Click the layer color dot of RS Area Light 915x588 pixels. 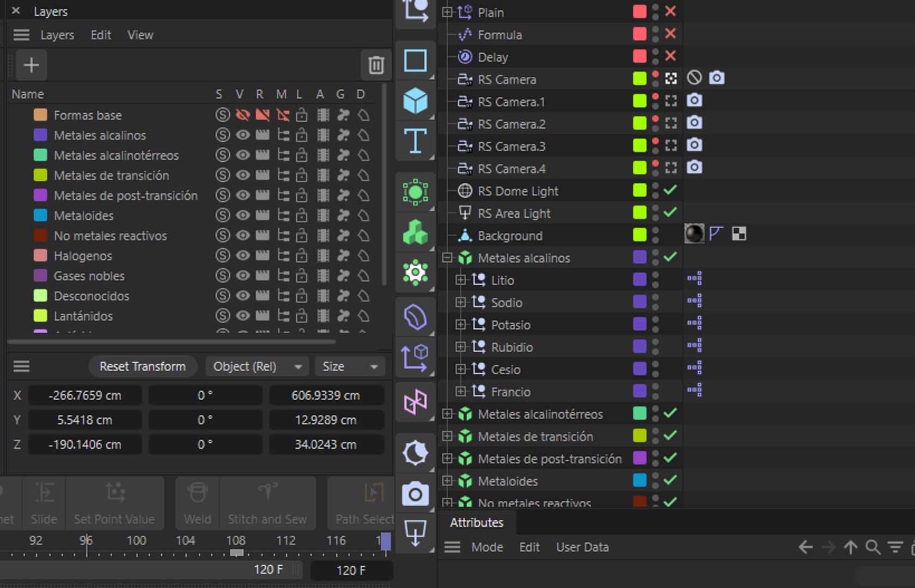point(639,212)
